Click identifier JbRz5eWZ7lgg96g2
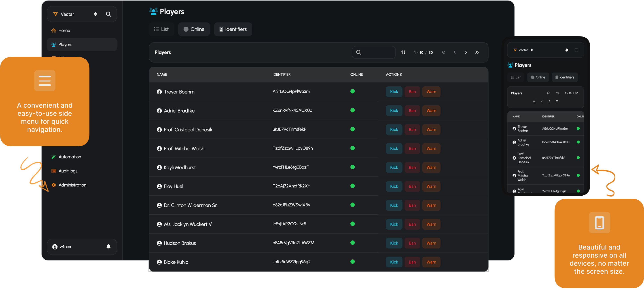 [292, 262]
